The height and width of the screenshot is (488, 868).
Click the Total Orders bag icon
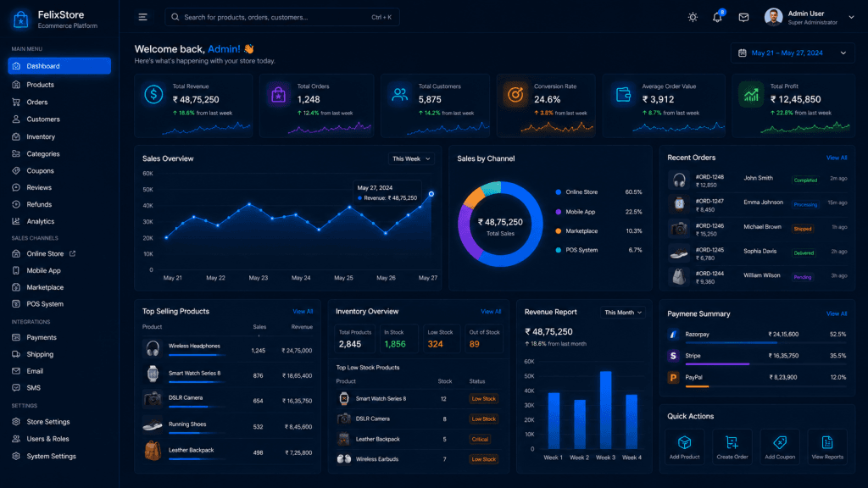pyautogui.click(x=278, y=95)
